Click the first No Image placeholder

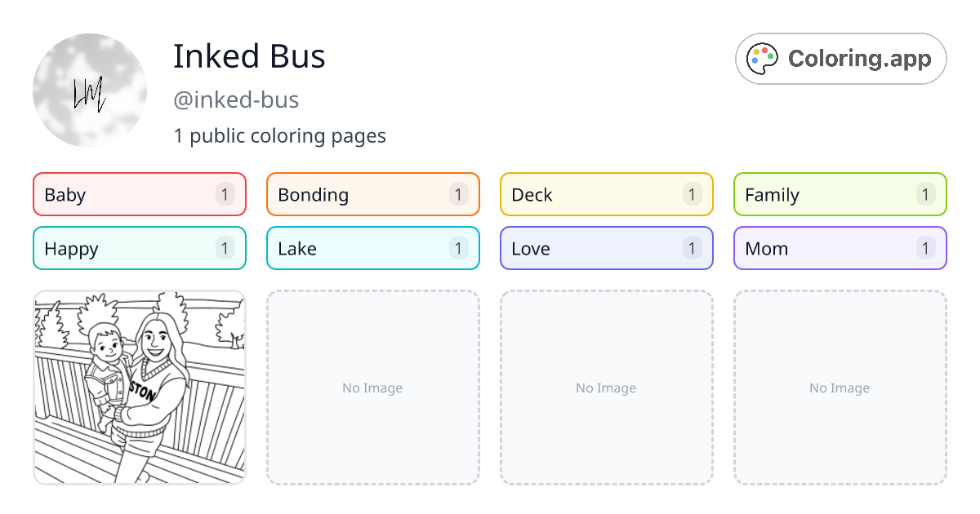pyautogui.click(x=372, y=388)
